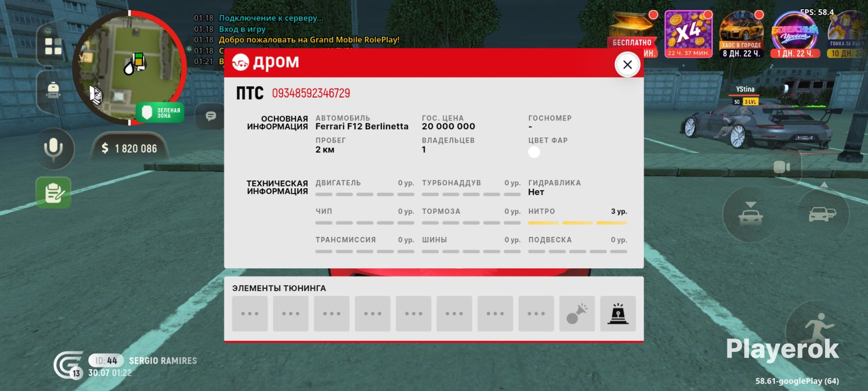This screenshot has width=868, height=391.
Task: Open the 'Бонусный уровень' event
Action: click(x=795, y=34)
